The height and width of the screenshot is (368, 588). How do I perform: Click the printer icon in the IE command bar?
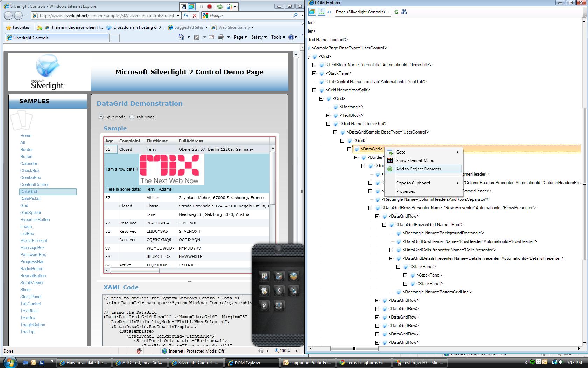221,37
